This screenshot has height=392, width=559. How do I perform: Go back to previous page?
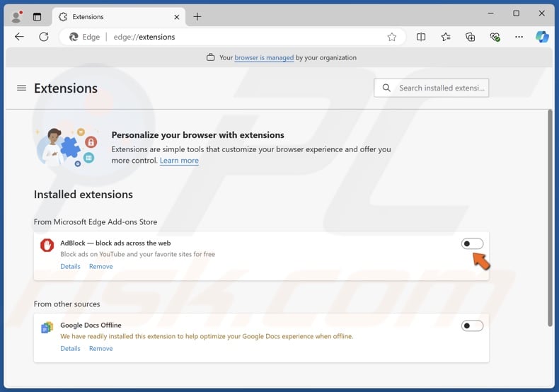tap(19, 37)
